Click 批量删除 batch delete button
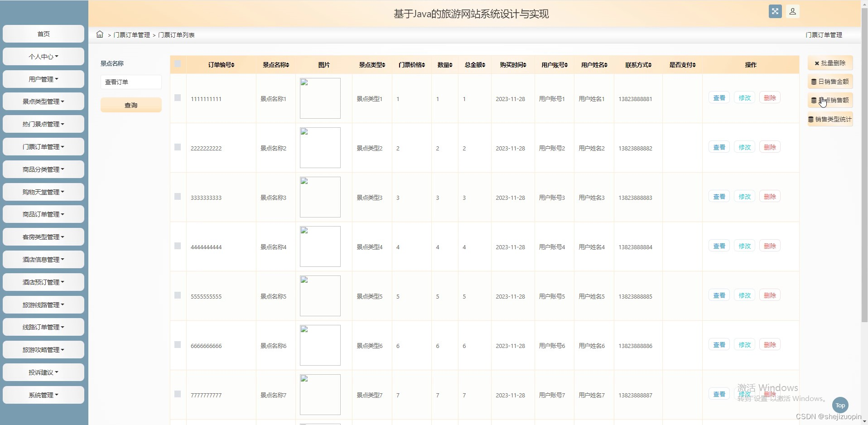This screenshot has width=868, height=425. [830, 63]
